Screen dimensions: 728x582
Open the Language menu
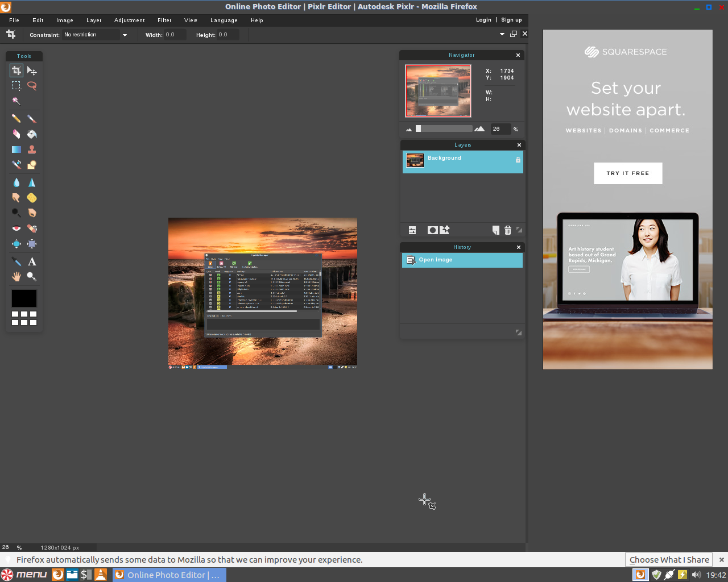224,20
